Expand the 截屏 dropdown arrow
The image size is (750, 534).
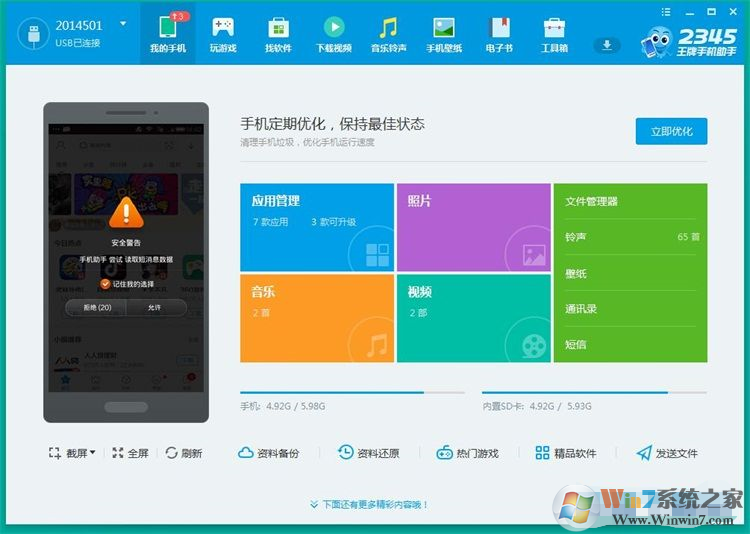point(92,452)
